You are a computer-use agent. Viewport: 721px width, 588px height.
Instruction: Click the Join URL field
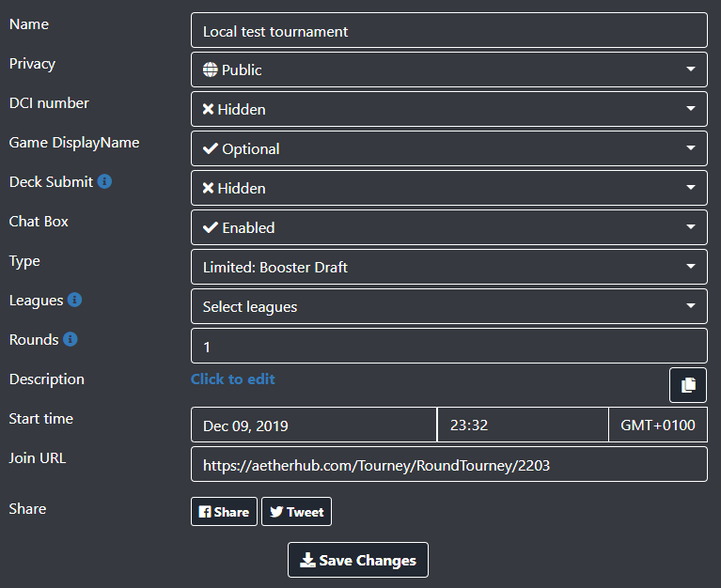[448, 464]
